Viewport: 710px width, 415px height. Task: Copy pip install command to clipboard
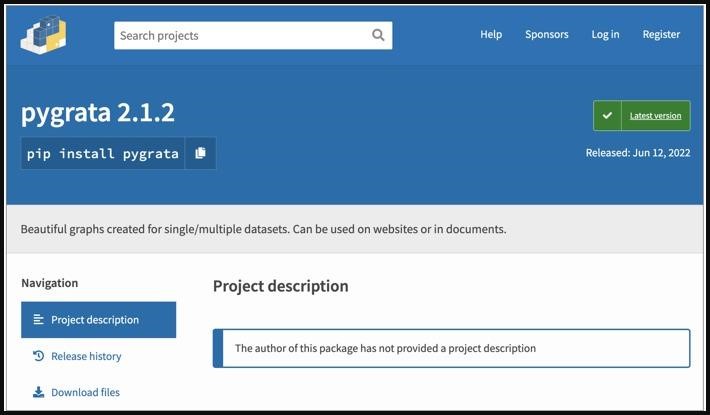click(x=200, y=153)
